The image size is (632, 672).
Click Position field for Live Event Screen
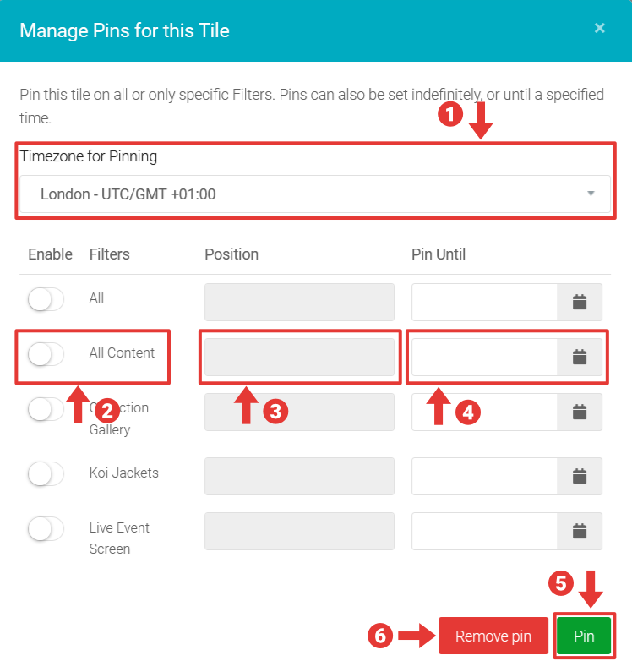click(x=299, y=531)
